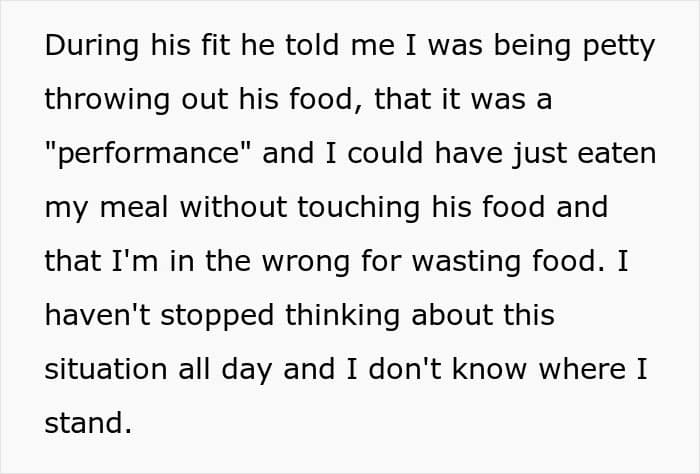Click the word "stand." on the last line
Viewport: 700px width, 474px height.
pyautogui.click(x=88, y=423)
